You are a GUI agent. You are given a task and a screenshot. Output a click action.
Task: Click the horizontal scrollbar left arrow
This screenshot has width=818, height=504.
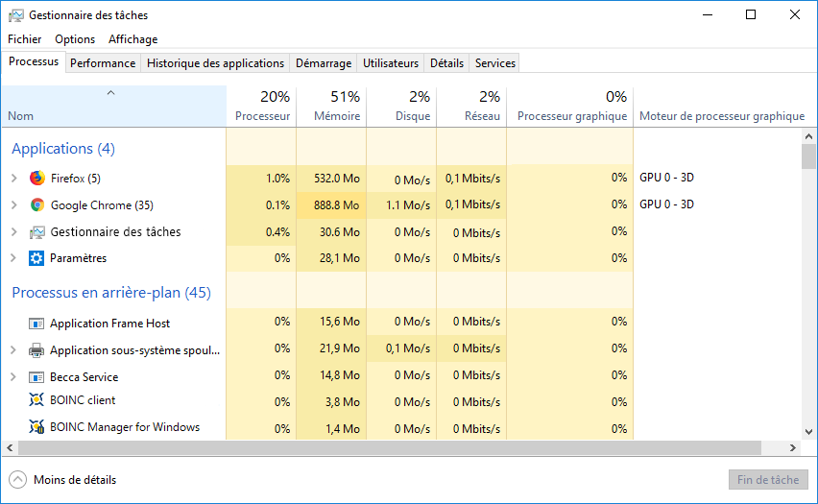[10, 447]
